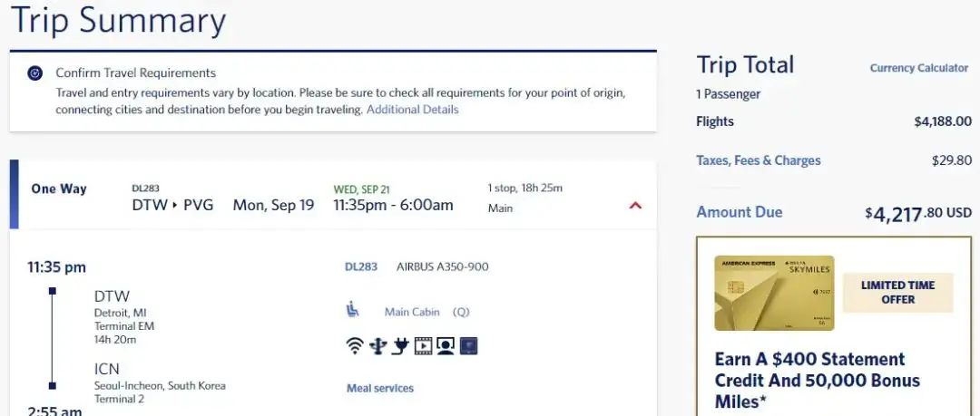
Task: Click the power outlet plug icon
Action: click(x=400, y=345)
